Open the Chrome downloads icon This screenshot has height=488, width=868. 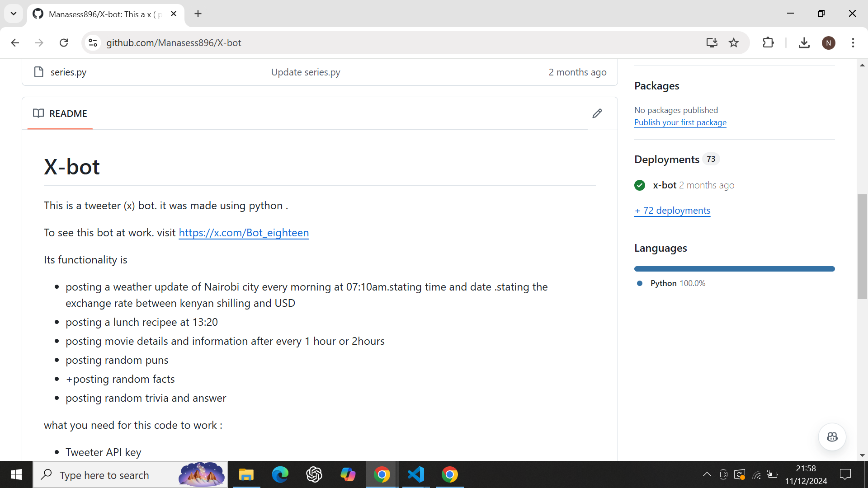click(804, 43)
